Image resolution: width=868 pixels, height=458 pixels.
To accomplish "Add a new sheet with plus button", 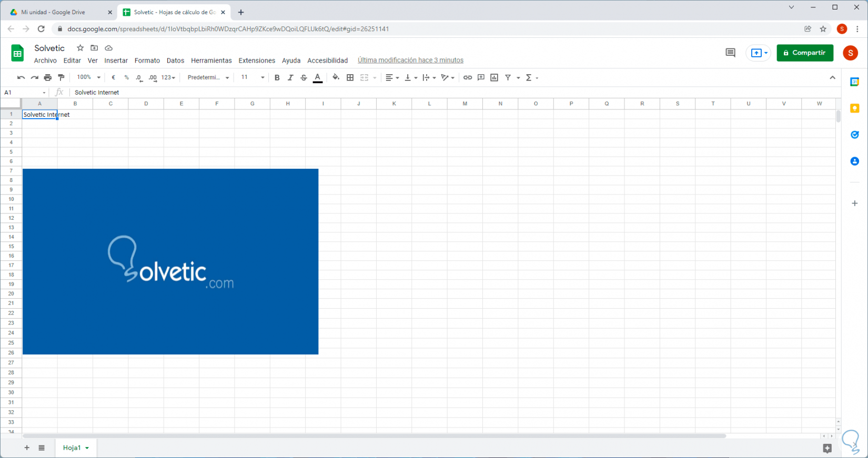I will click(x=27, y=448).
